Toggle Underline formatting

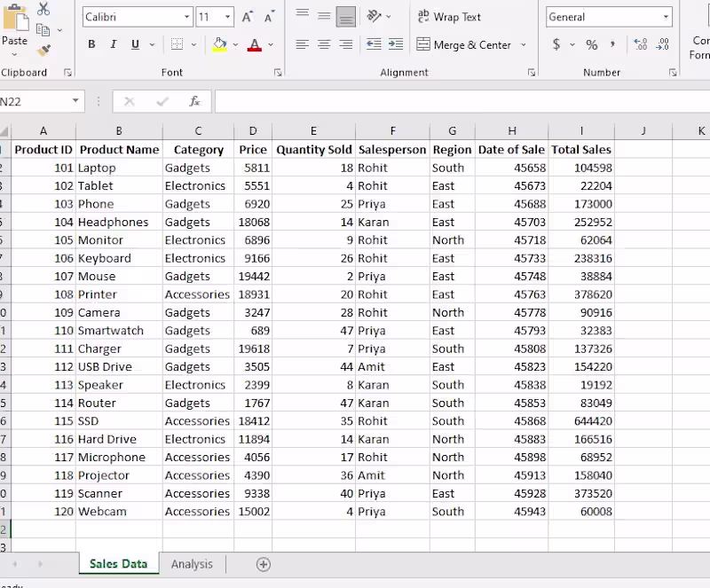[x=135, y=44]
